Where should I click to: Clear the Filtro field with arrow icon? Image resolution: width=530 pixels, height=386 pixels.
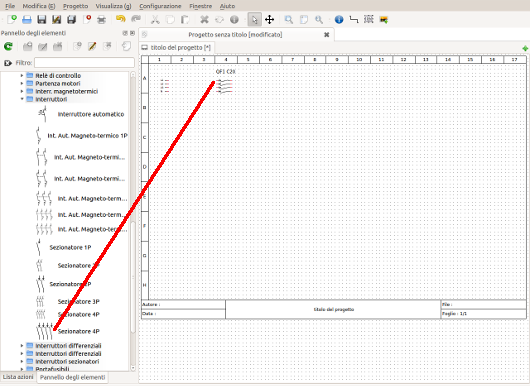point(7,63)
